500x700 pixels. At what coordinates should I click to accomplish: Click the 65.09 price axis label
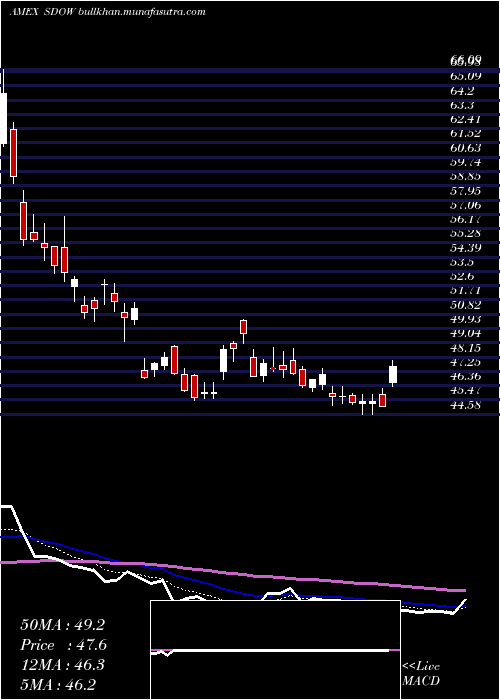pyautogui.click(x=466, y=76)
